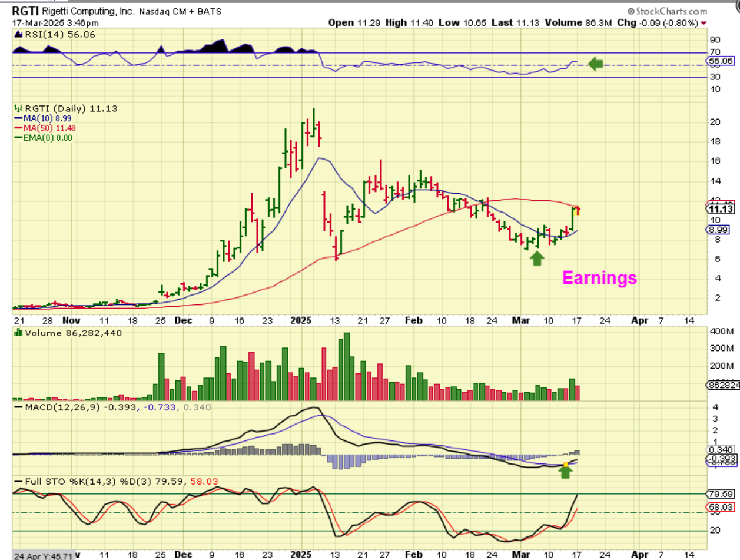Click the -0.393 MACD value tag on axis
The image size is (740, 560).
(721, 459)
